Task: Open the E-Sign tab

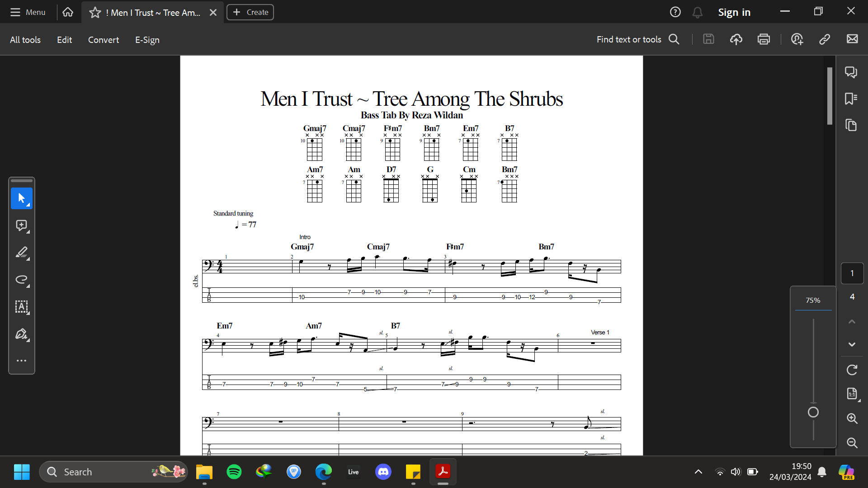Action: (147, 40)
